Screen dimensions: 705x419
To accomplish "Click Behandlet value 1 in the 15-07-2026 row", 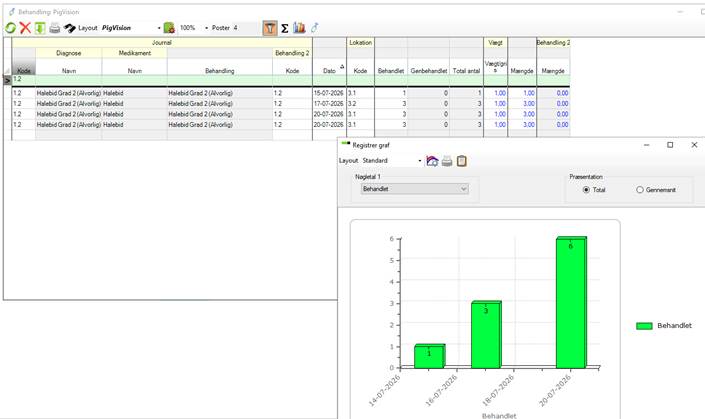I will click(391, 93).
